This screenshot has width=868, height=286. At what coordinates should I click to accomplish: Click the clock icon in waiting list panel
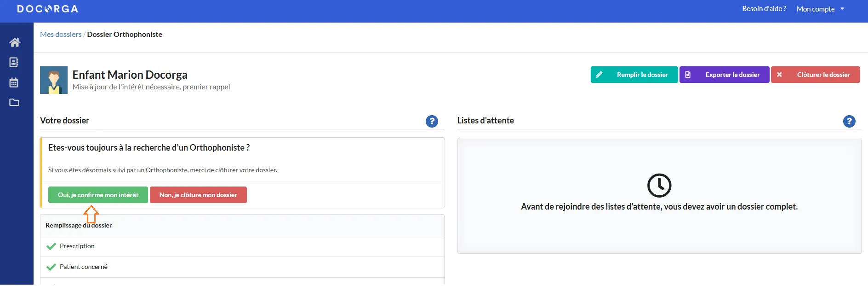[659, 186]
